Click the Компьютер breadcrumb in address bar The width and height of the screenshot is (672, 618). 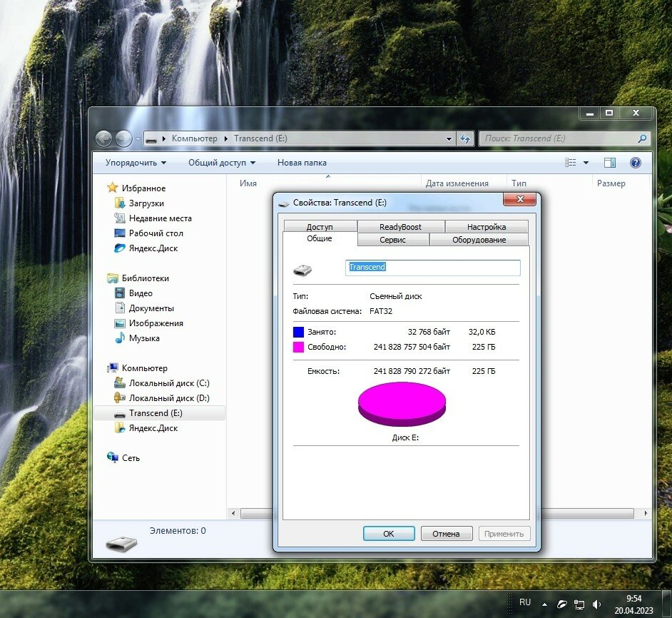[x=194, y=138]
